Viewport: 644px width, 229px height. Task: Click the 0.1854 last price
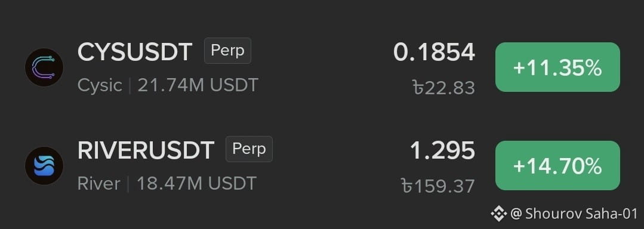[434, 52]
